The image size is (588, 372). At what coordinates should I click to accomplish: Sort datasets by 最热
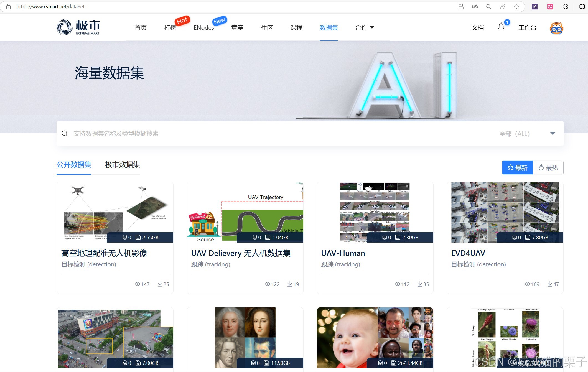coord(548,167)
